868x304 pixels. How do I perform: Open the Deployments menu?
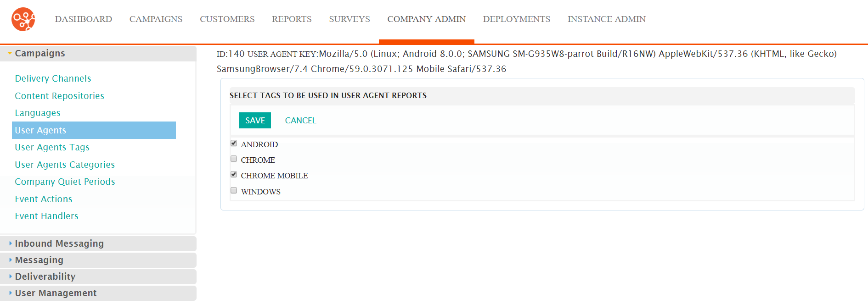[517, 19]
